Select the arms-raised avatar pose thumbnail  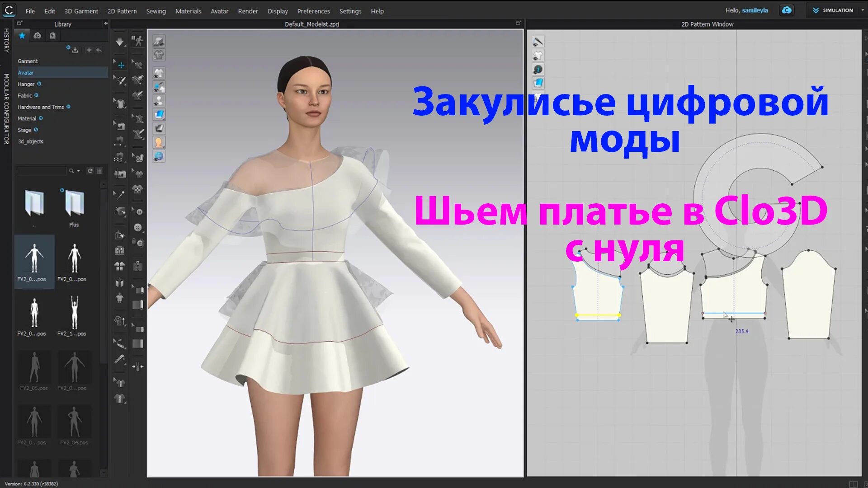(74, 312)
